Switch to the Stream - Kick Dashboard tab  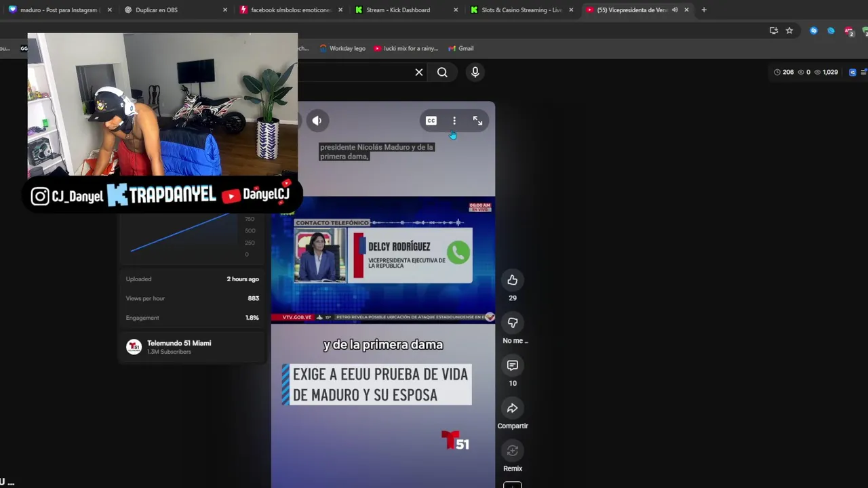pos(406,10)
